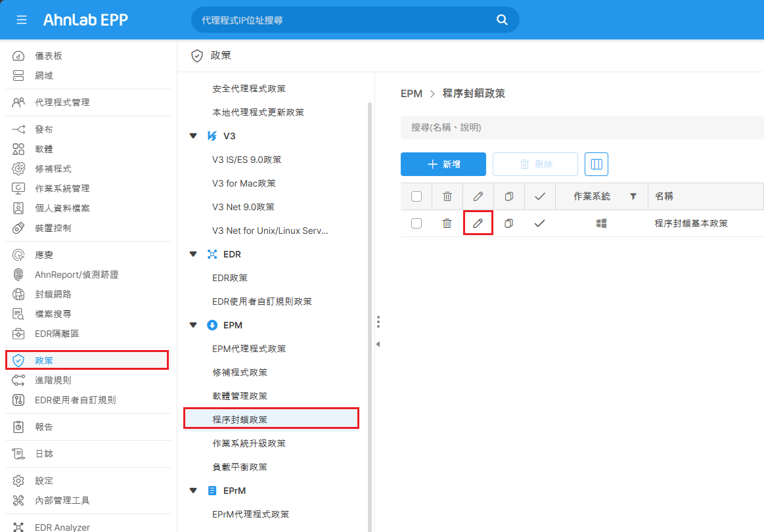Check the box for 程序封鎖基本政策 row
Screen dimensions: 764x532
[x=416, y=223]
